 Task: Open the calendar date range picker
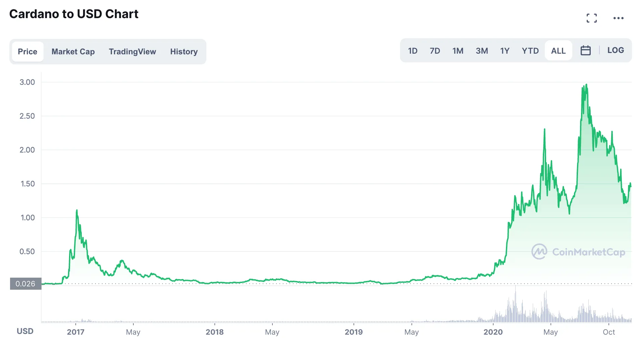pyautogui.click(x=586, y=51)
